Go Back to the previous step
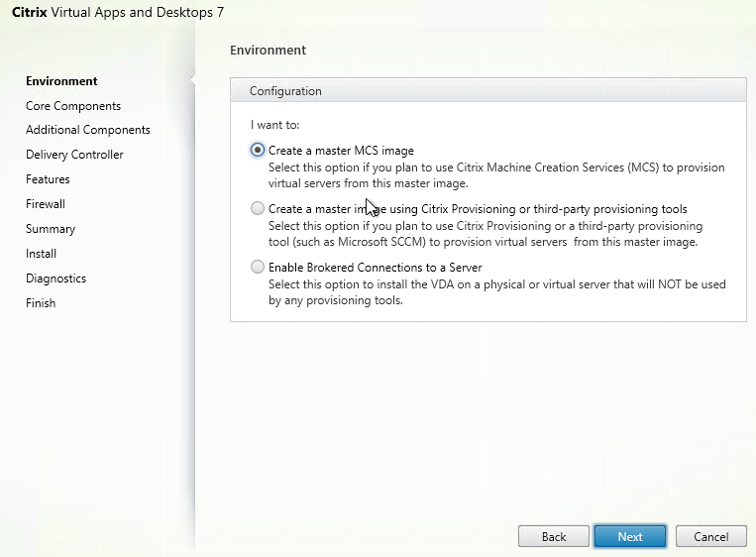The width and height of the screenshot is (756, 557). pos(554,536)
